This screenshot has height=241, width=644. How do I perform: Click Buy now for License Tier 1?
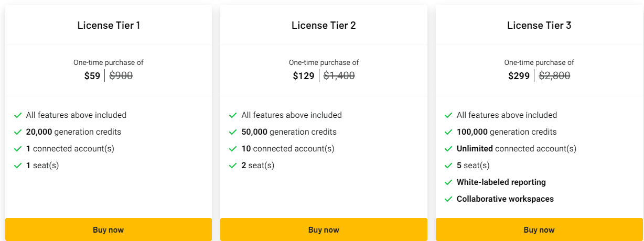click(109, 229)
